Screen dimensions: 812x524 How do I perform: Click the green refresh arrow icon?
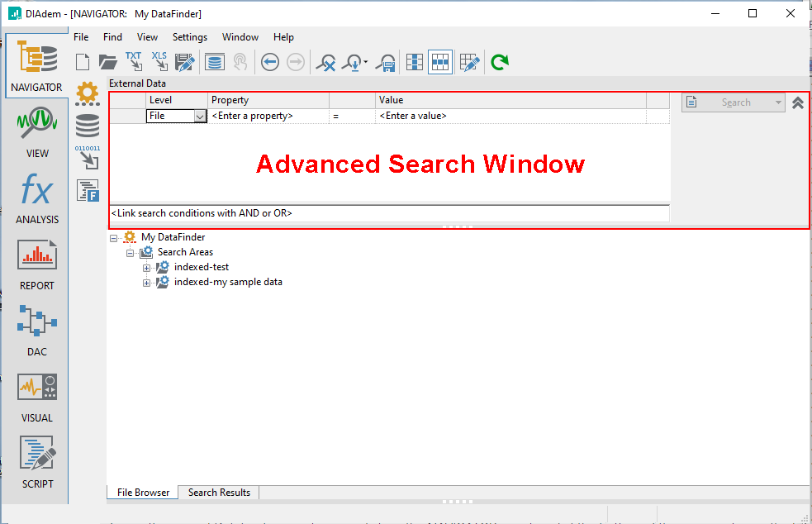pos(499,62)
